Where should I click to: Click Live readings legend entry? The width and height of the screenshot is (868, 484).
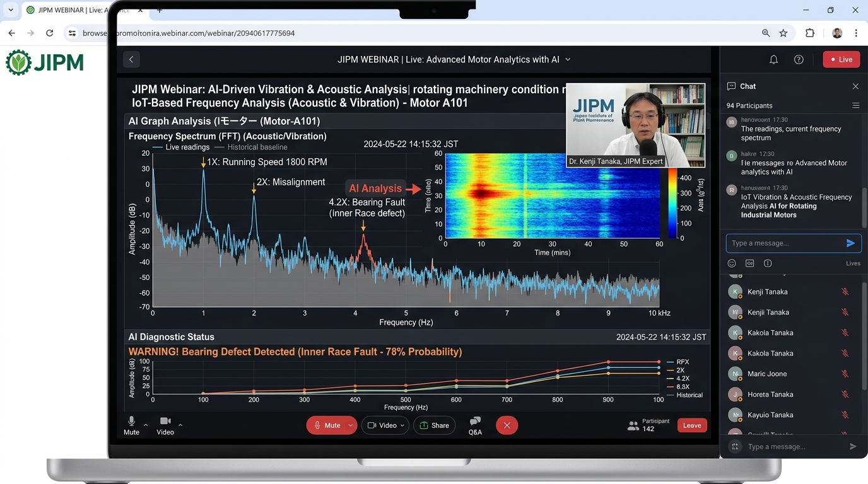coord(181,147)
